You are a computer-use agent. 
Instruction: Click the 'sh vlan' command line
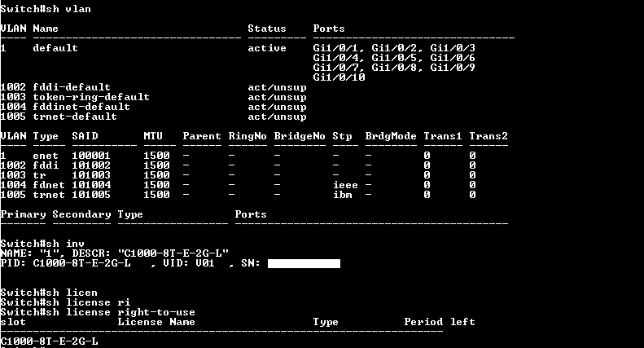(46, 9)
